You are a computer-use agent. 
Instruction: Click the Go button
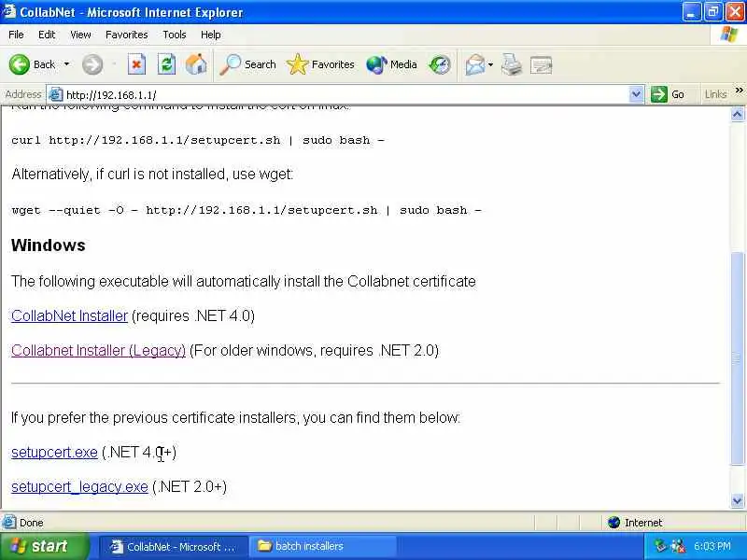point(668,94)
